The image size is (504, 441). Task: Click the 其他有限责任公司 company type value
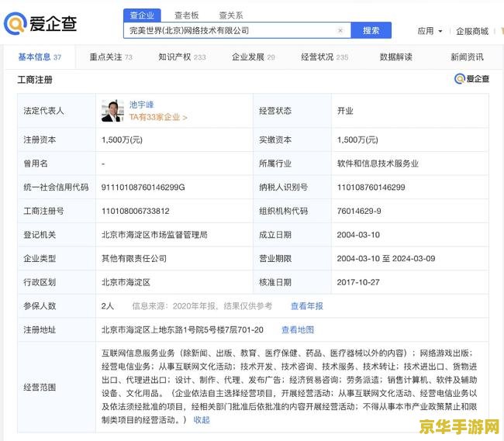click(134, 259)
